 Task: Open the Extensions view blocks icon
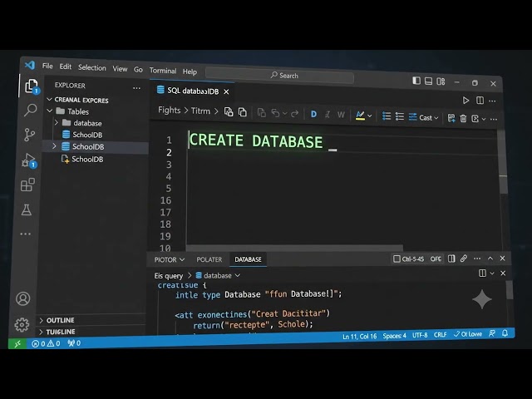pos(27,185)
